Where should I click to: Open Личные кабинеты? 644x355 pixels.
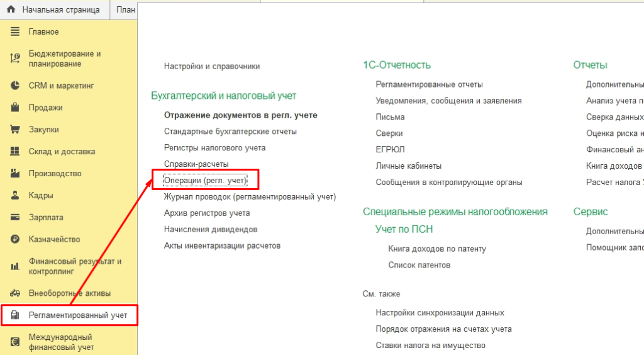(x=409, y=166)
